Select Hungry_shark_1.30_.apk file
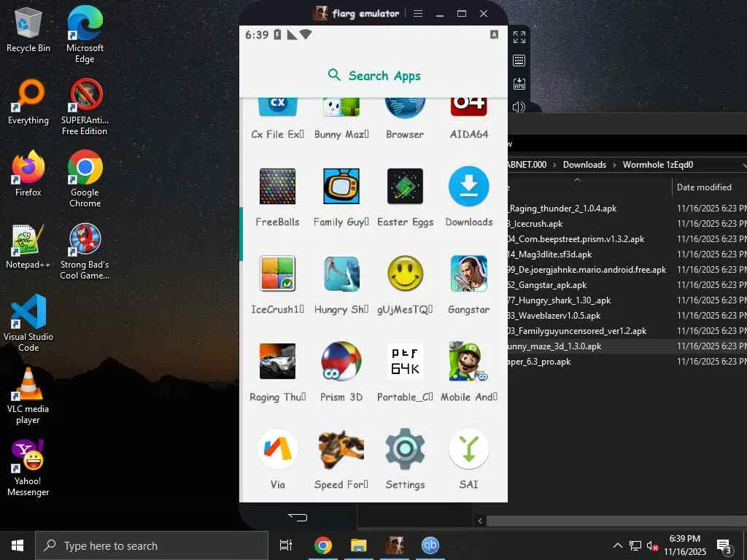The width and height of the screenshot is (747, 560). (560, 300)
